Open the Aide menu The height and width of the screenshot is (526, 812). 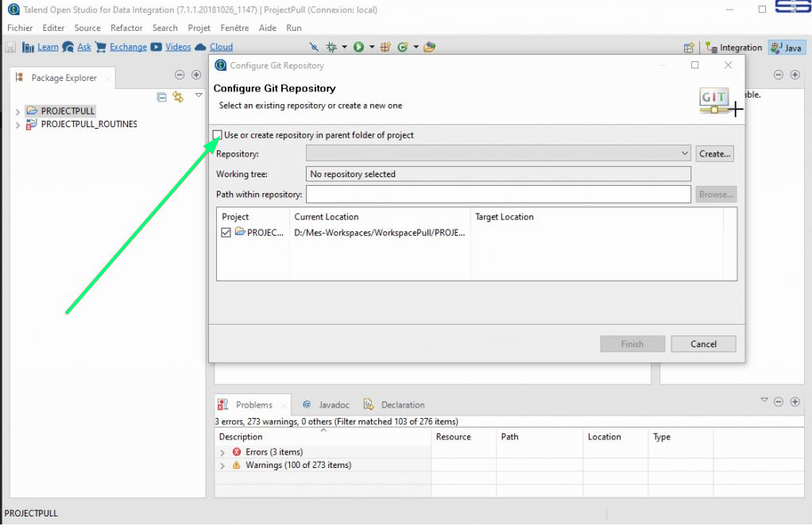[267, 28]
